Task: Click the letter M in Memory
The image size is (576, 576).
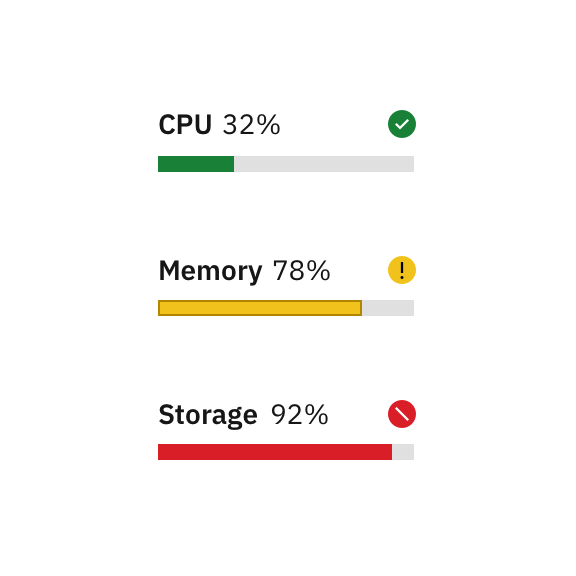Action: click(x=170, y=271)
